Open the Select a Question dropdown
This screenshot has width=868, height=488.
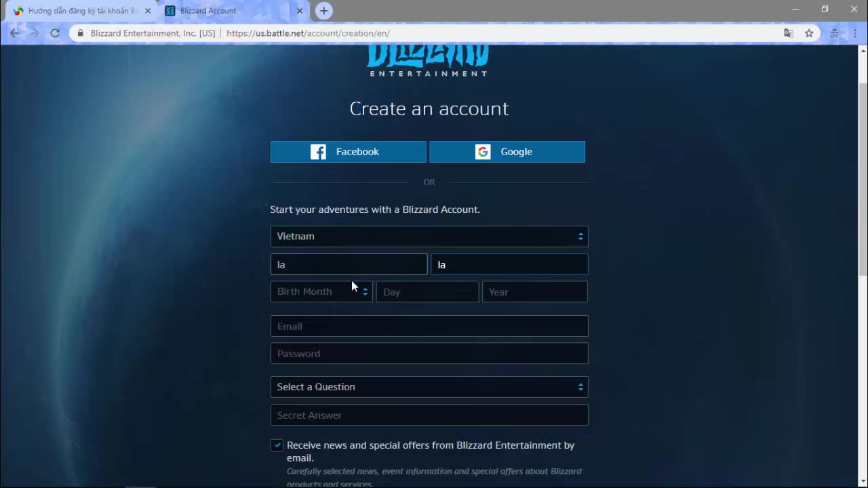point(429,387)
